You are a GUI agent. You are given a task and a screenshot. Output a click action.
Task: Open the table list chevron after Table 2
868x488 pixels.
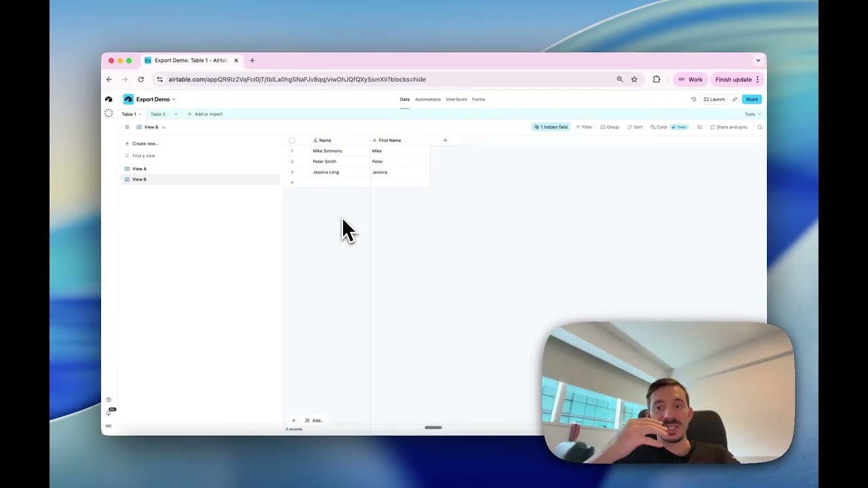pyautogui.click(x=176, y=114)
